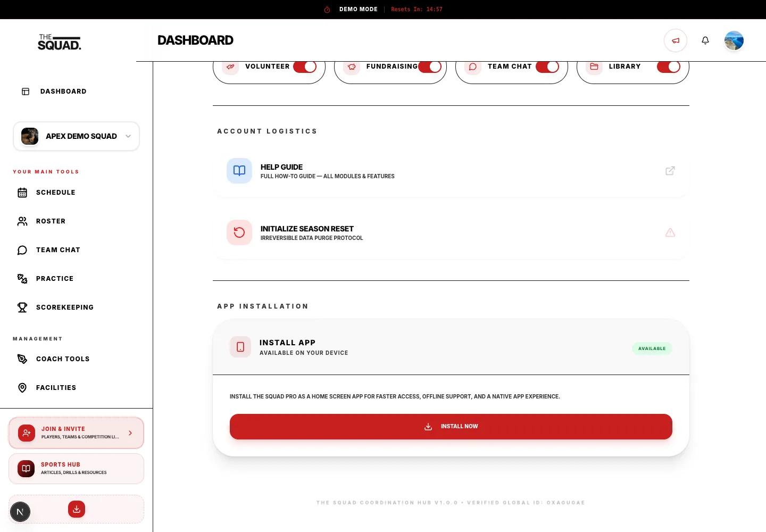The height and width of the screenshot is (532, 766).
Task: Click the Roster people icon
Action: 22,221
